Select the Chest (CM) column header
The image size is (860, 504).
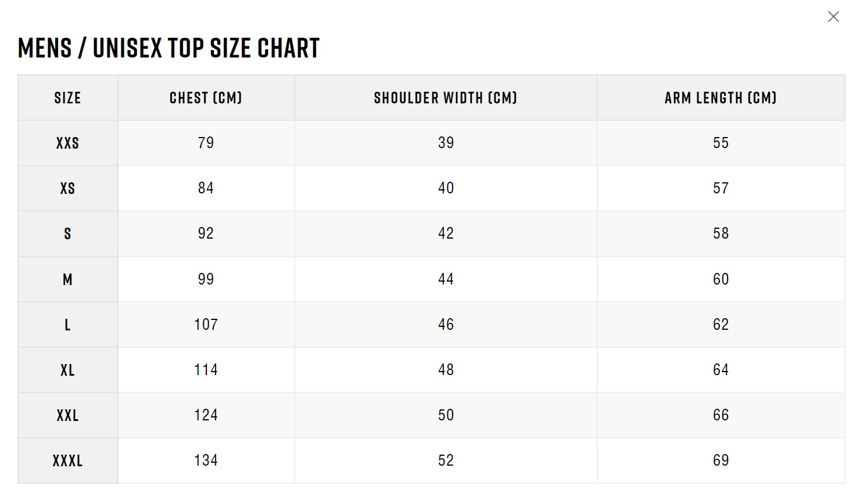click(206, 98)
